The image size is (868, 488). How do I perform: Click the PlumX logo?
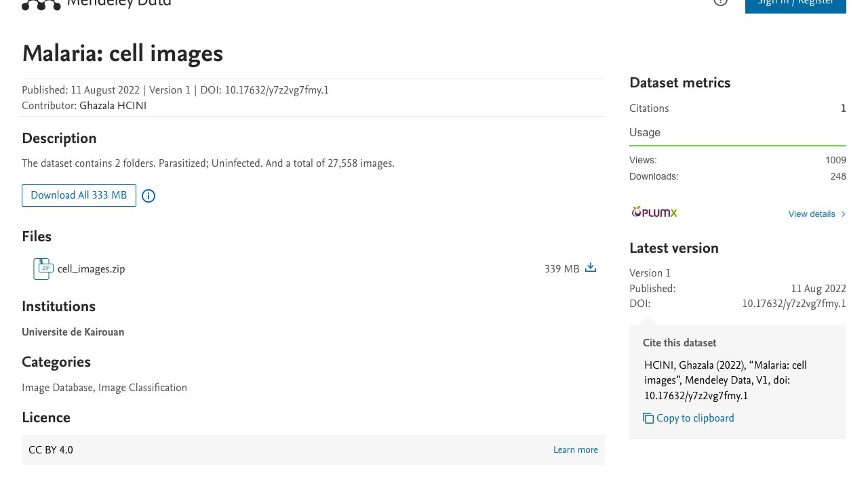[x=654, y=212]
